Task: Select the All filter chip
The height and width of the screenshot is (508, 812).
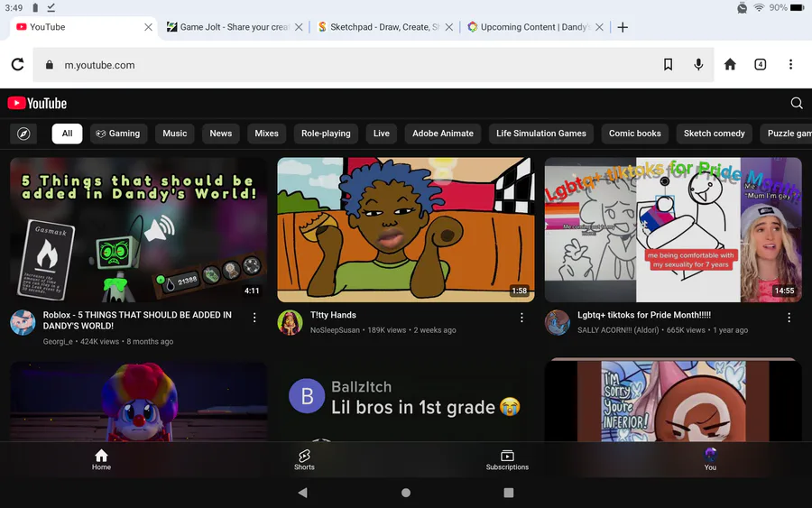Action: pyautogui.click(x=67, y=134)
